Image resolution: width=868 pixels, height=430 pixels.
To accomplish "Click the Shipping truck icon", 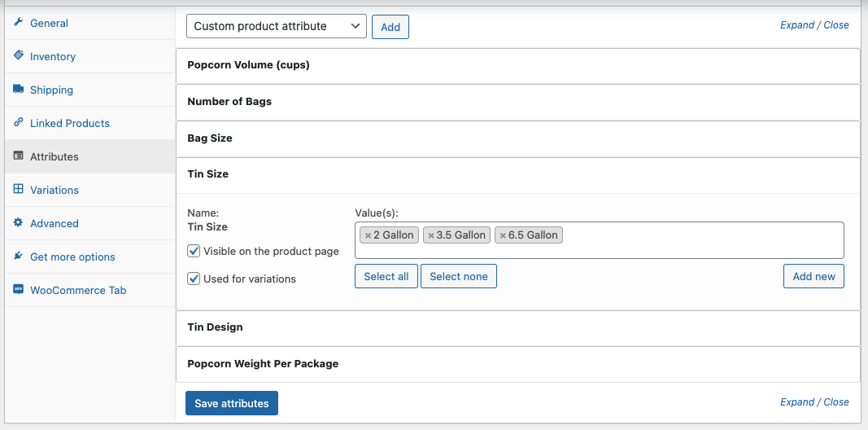I will 18,90.
